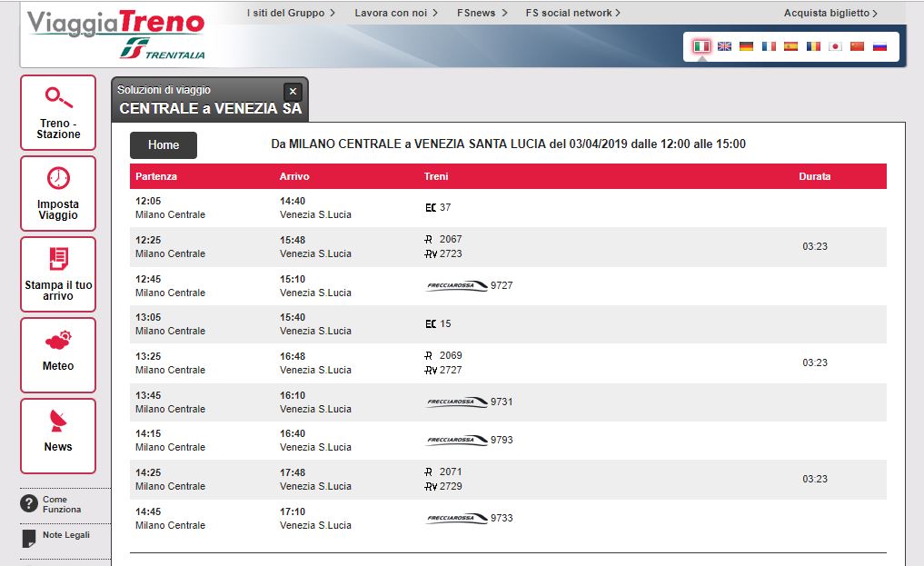This screenshot has height=566, width=924.
Task: Select the 14:15 departure time
Action: [148, 433]
